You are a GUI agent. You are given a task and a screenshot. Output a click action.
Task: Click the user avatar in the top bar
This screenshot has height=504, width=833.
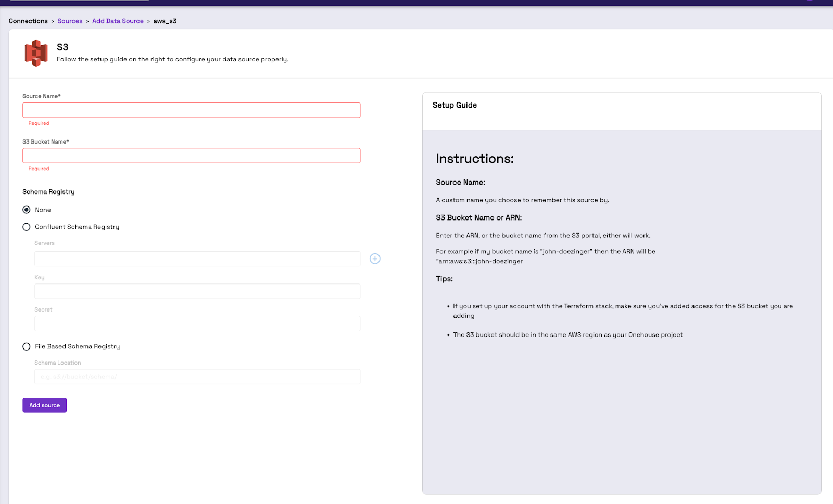click(811, 2)
